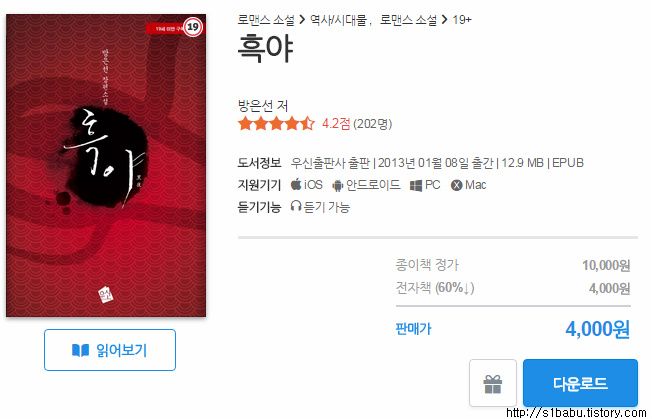This screenshot has height=419, width=652.
Task: Click the 흑야 book cover thumbnail
Action: point(106,165)
